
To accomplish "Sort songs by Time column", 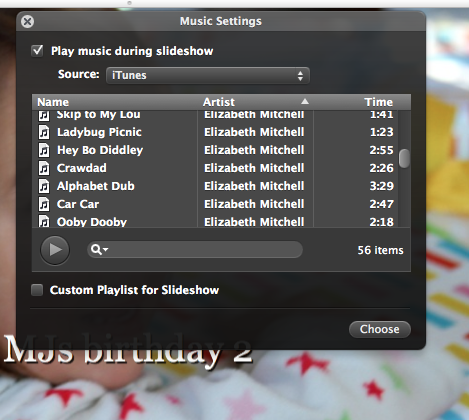I will point(362,102).
